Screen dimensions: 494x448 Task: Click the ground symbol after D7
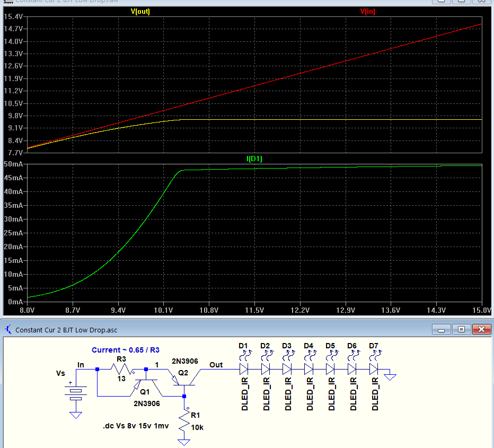[x=390, y=377]
